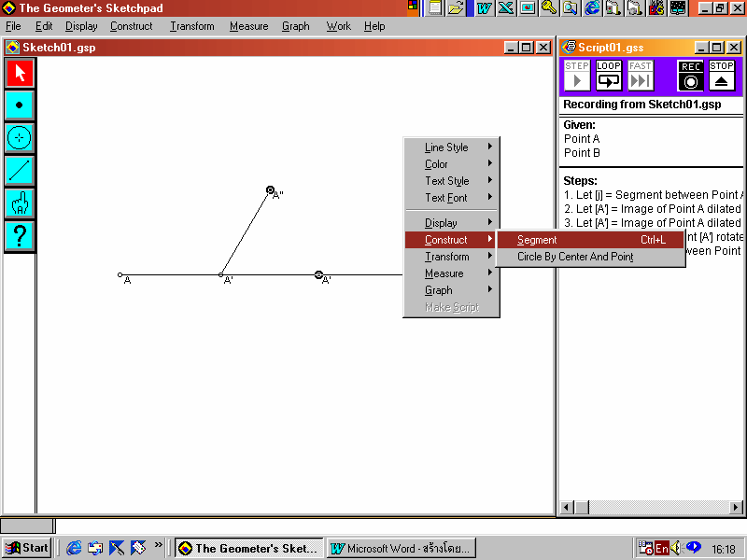
Task: Choose Circle By Center And Point
Action: [x=591, y=257]
